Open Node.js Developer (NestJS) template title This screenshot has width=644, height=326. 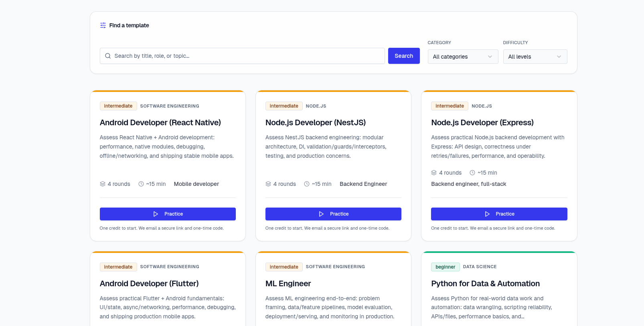tap(316, 122)
